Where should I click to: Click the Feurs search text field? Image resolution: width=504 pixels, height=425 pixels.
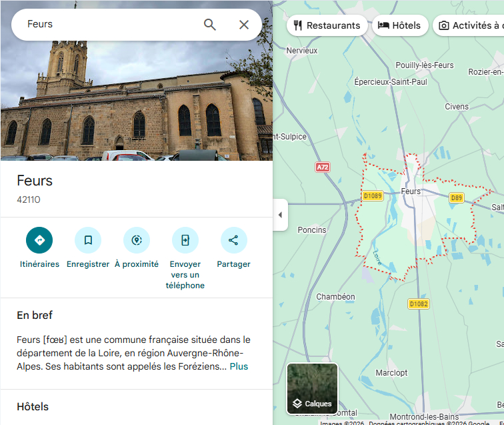107,25
